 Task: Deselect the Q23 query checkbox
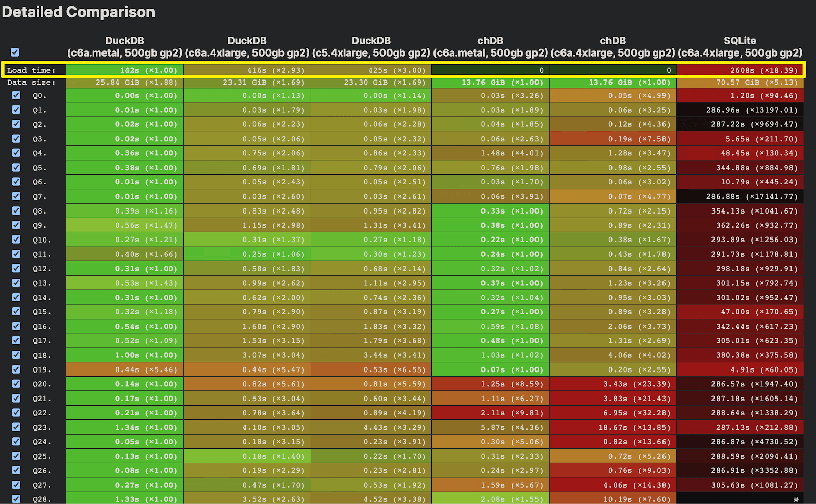(16, 427)
